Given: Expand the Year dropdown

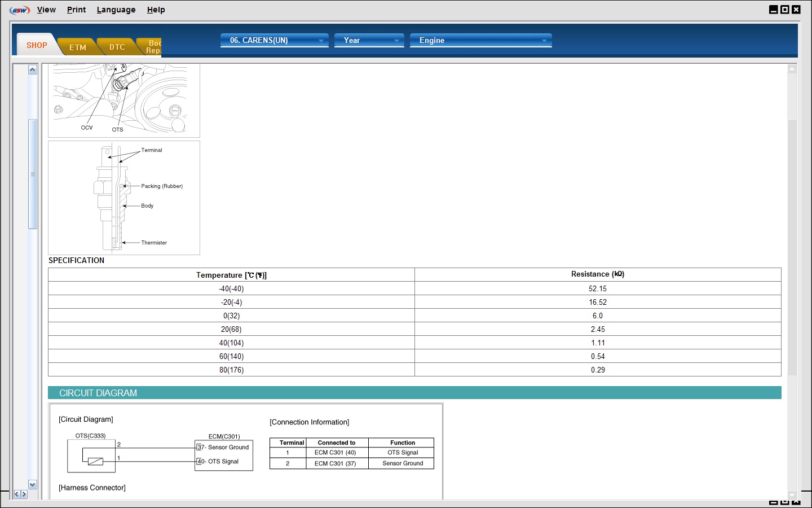Looking at the screenshot, I should [x=369, y=40].
